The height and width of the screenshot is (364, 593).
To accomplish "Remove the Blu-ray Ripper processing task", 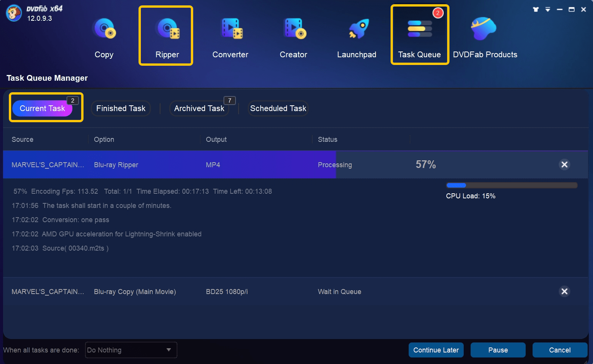I will (x=564, y=165).
